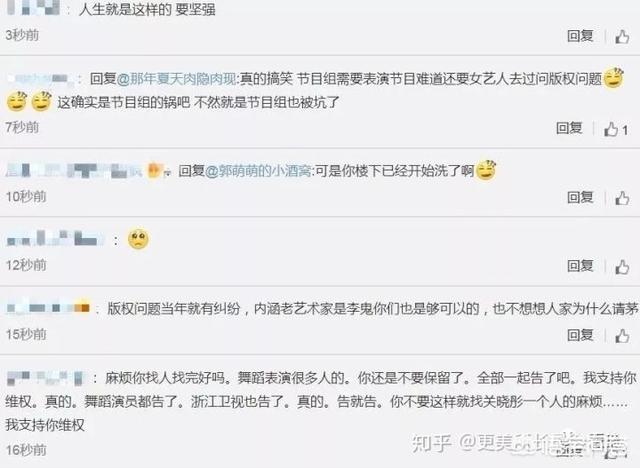Reply to the comment posted 10秒前

[x=580, y=197]
